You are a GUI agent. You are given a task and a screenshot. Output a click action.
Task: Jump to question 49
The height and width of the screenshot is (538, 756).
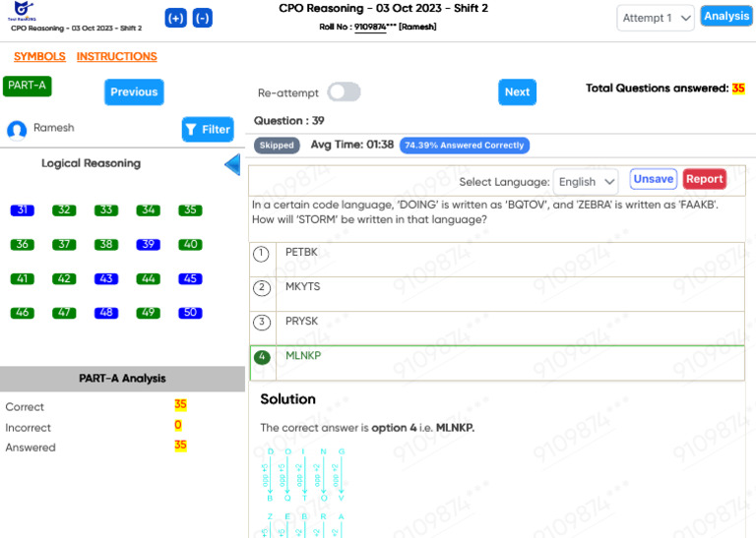pyautogui.click(x=148, y=313)
